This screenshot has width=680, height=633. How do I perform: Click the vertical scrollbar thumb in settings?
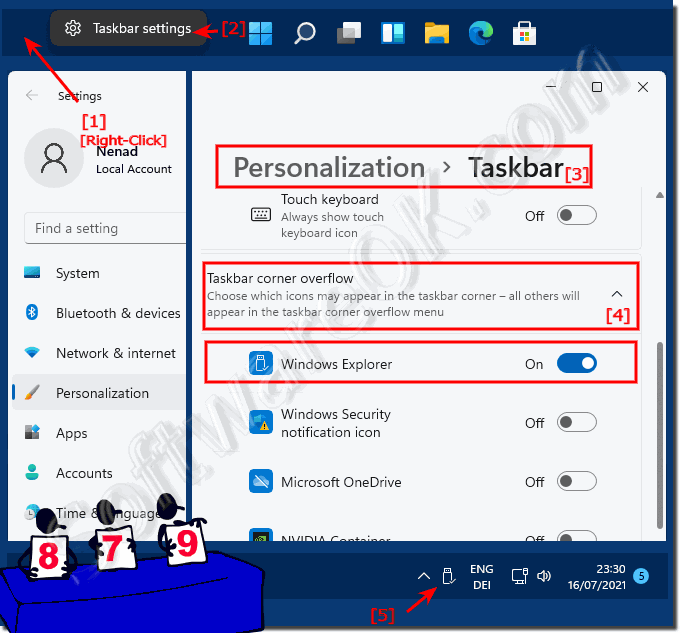coord(660,435)
